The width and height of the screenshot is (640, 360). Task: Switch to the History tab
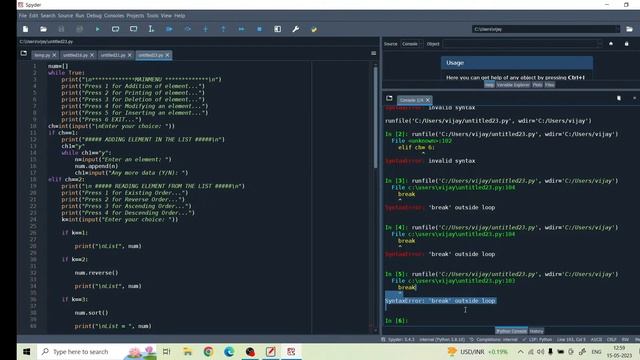point(536,331)
